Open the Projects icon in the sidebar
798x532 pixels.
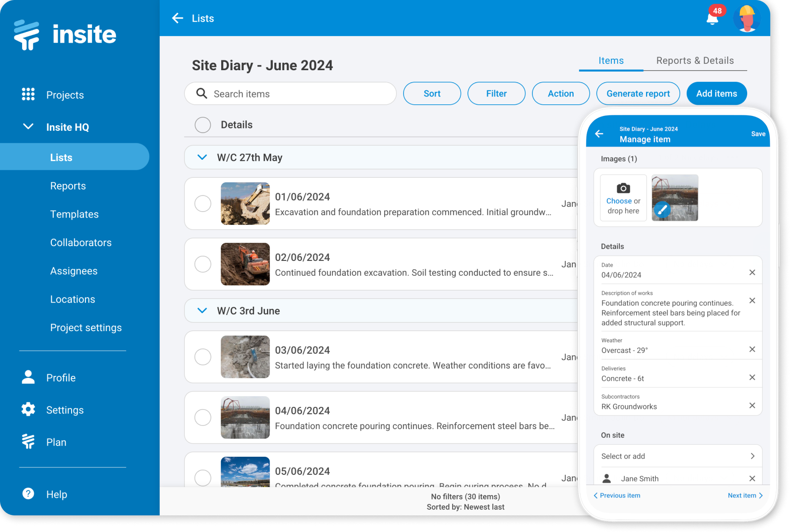(x=28, y=94)
